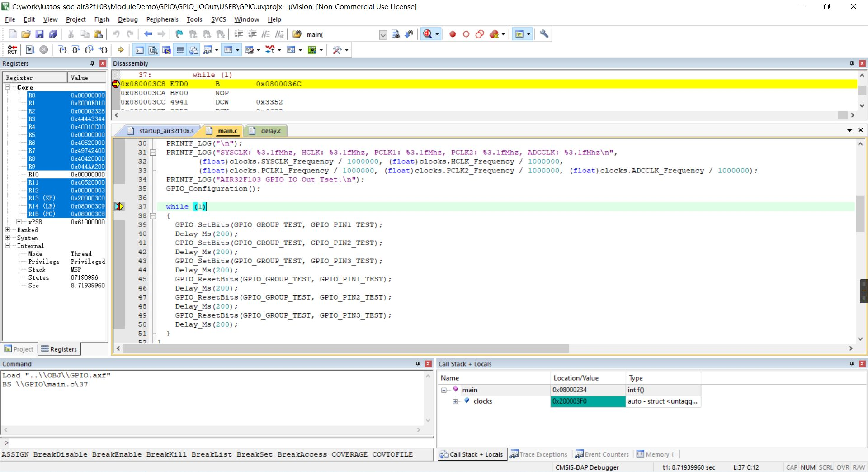Open the Peripherals menu
Image resolution: width=868 pixels, height=472 pixels.
click(x=162, y=19)
